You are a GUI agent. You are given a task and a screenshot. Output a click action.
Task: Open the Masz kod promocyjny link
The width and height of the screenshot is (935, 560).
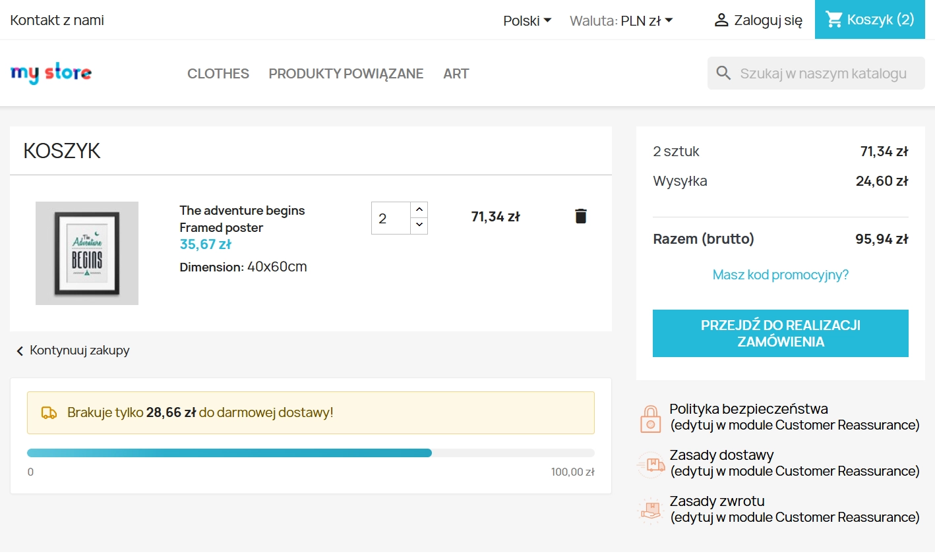pos(780,275)
